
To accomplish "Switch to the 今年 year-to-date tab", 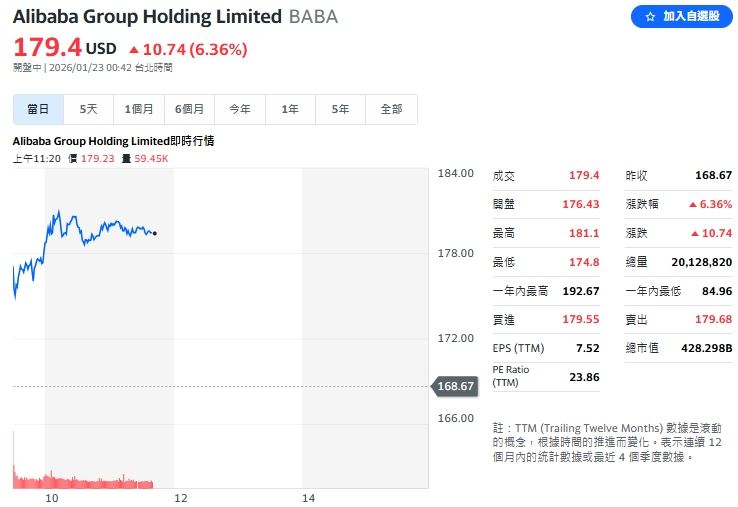I will point(239,109).
